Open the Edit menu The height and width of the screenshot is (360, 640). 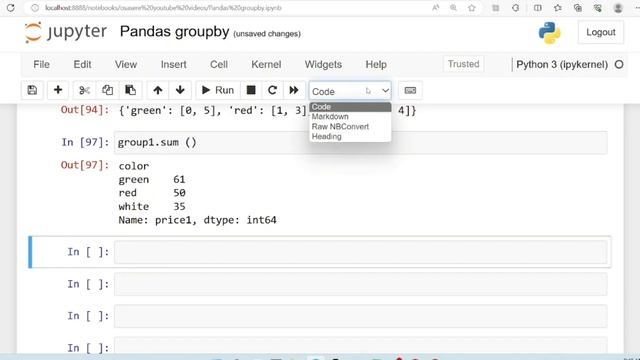[x=82, y=64]
